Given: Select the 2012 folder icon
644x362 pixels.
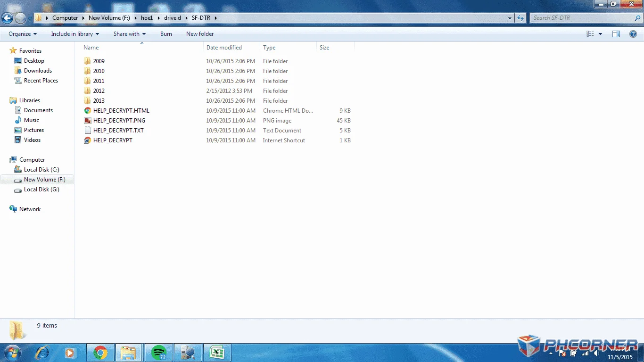Looking at the screenshot, I should click(87, 91).
